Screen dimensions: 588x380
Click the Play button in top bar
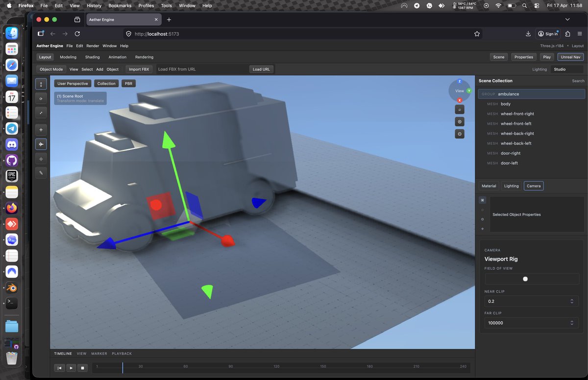pyautogui.click(x=547, y=57)
